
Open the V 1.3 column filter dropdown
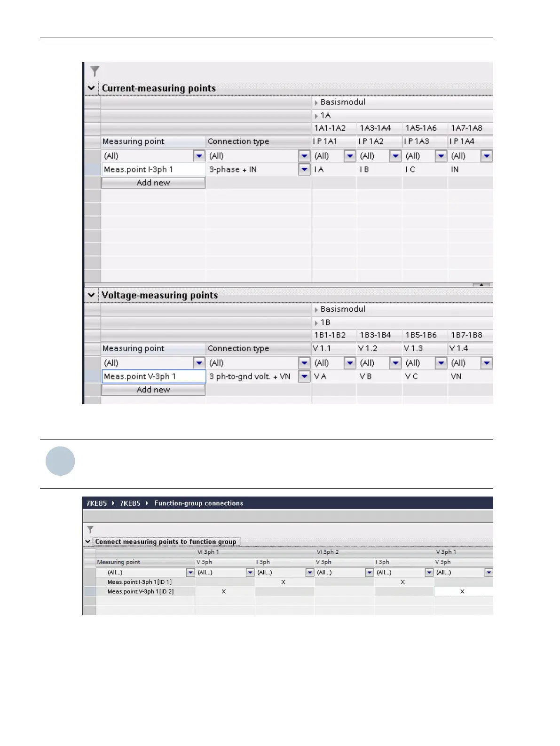tap(441, 362)
